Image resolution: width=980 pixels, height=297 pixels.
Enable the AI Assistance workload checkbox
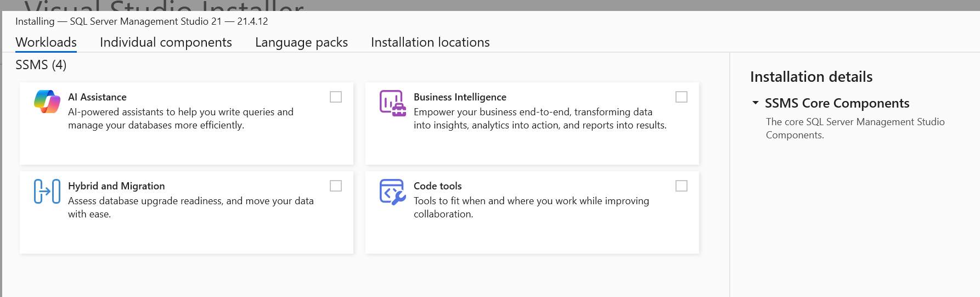336,97
